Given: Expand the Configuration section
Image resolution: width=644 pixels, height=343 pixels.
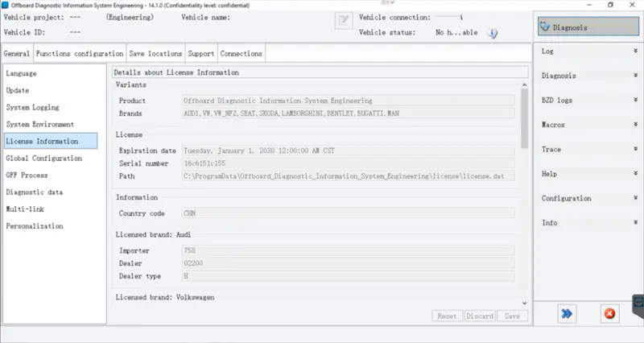Looking at the screenshot, I should (588, 198).
